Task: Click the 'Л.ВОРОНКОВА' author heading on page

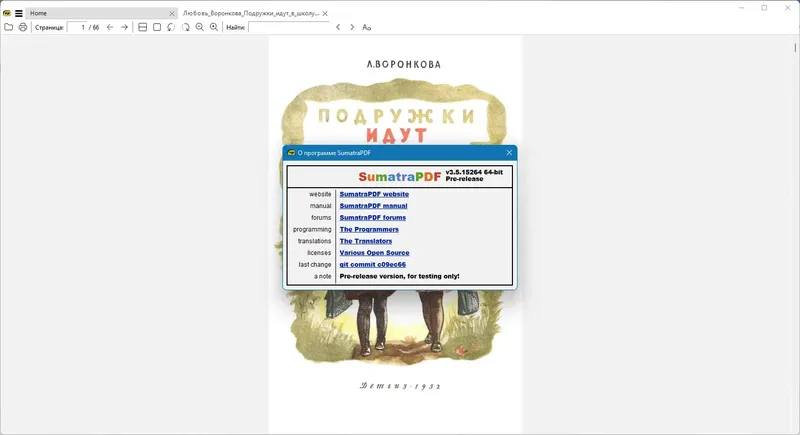Action: tap(404, 64)
